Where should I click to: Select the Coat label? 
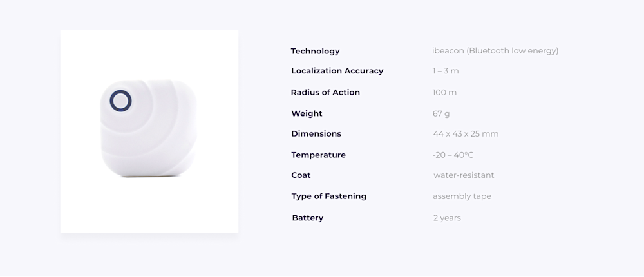pyautogui.click(x=301, y=175)
